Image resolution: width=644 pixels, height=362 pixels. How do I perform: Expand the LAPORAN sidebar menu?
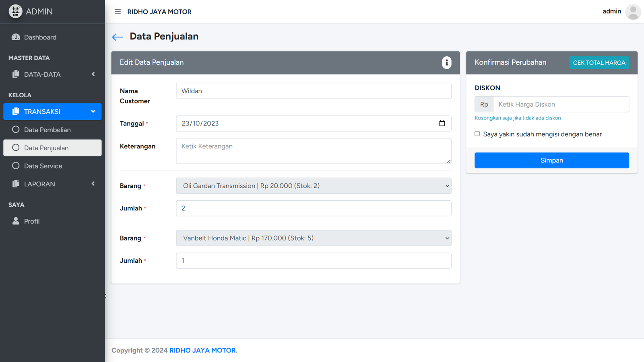(x=52, y=184)
